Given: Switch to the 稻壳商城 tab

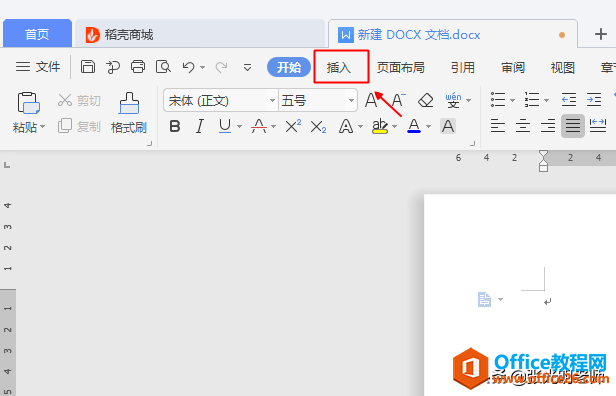Looking at the screenshot, I should [x=200, y=35].
